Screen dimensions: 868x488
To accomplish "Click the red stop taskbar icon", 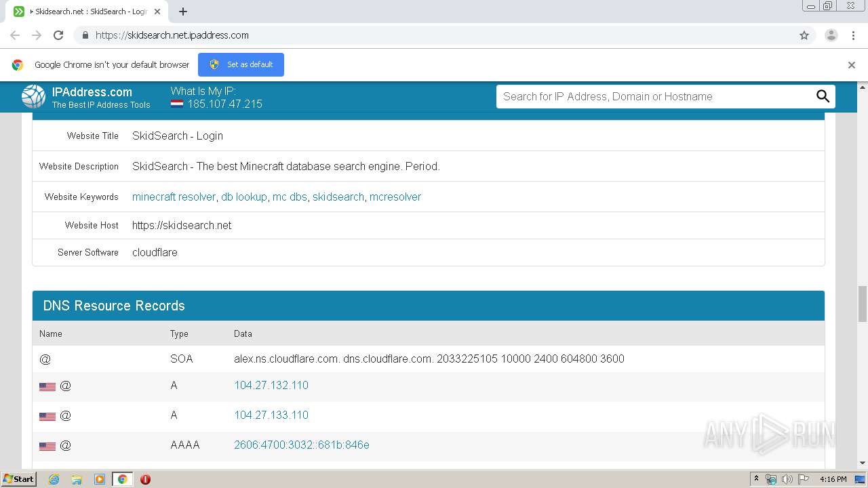I will point(145,479).
